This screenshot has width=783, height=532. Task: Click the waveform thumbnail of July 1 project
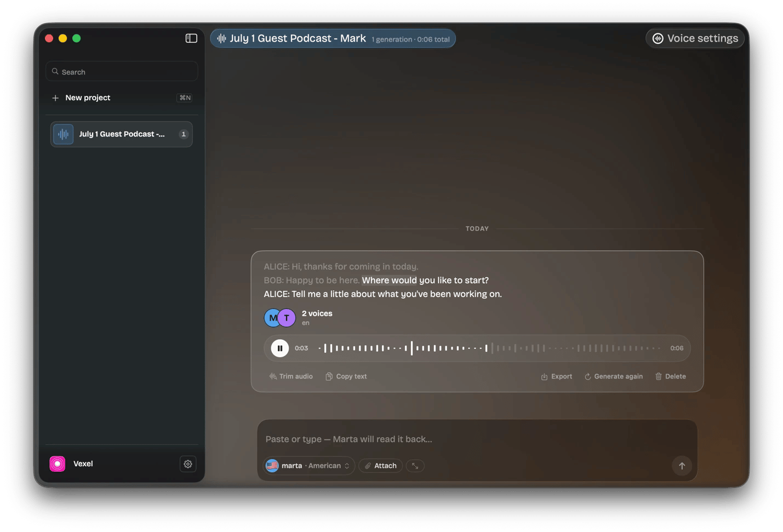click(x=64, y=134)
